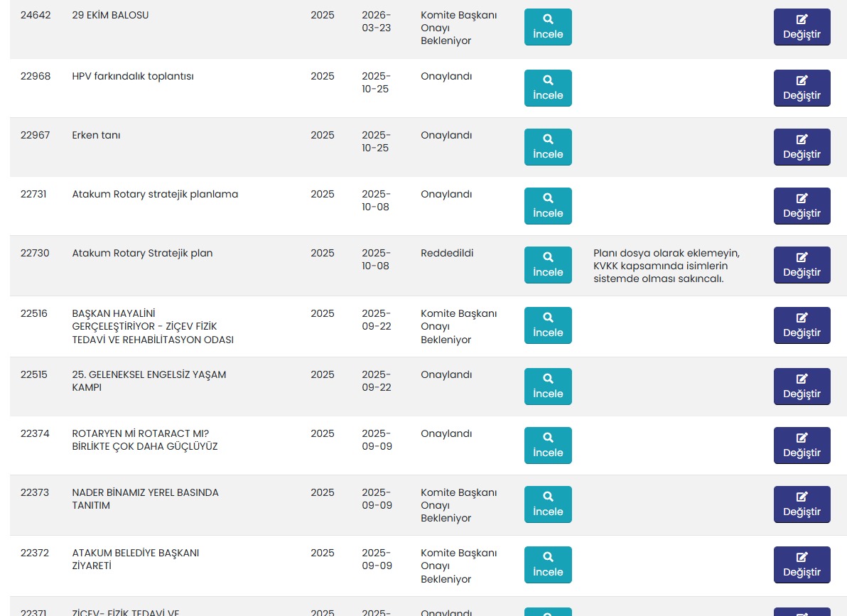Click İncele for 25. GELENEKSEL ENGELSİZ YAŞAM KAMPI
Image resolution: width=847 pixels, height=616 pixels.
pyautogui.click(x=548, y=387)
